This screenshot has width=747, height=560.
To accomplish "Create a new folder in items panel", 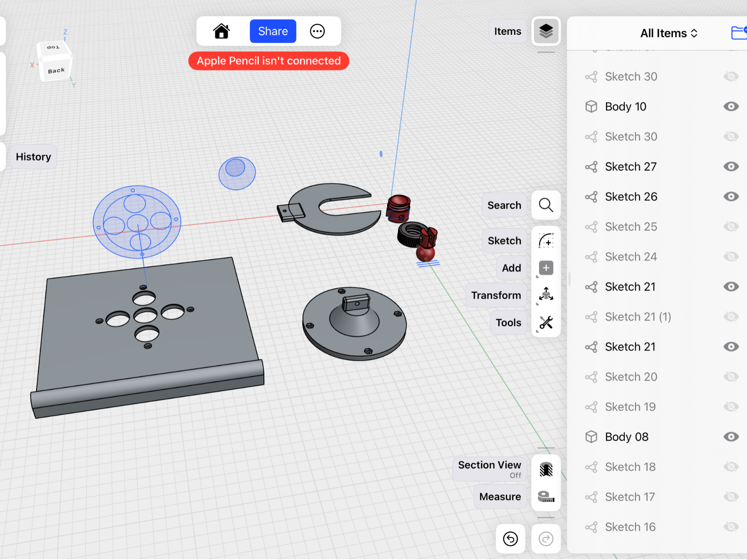I will coord(739,32).
